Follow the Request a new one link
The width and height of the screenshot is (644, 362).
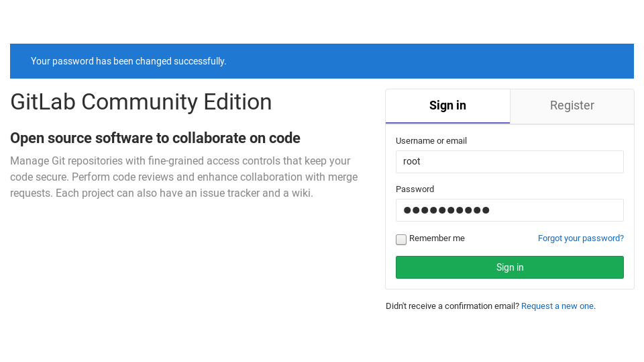(557, 306)
